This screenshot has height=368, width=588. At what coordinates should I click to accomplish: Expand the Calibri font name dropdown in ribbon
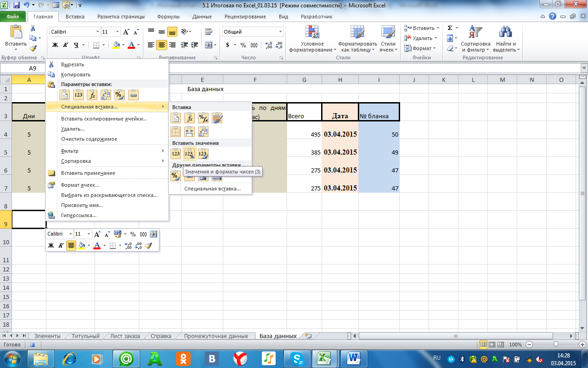click(x=97, y=32)
